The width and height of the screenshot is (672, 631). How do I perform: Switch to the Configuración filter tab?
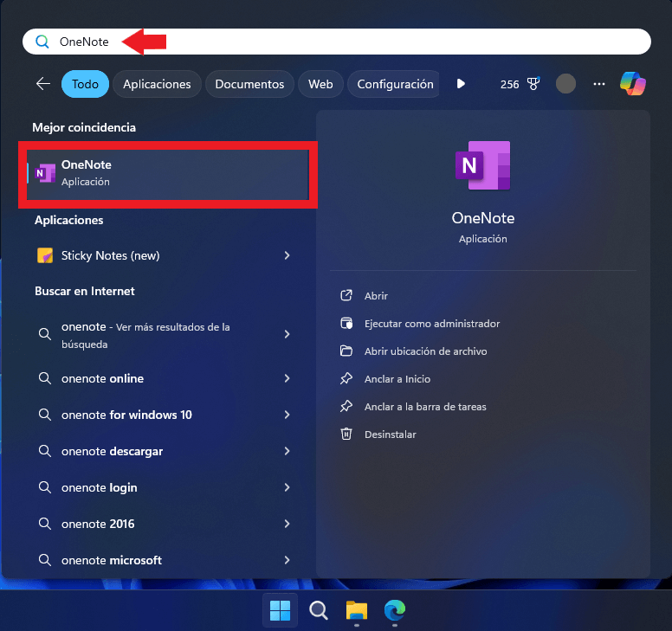(x=395, y=84)
